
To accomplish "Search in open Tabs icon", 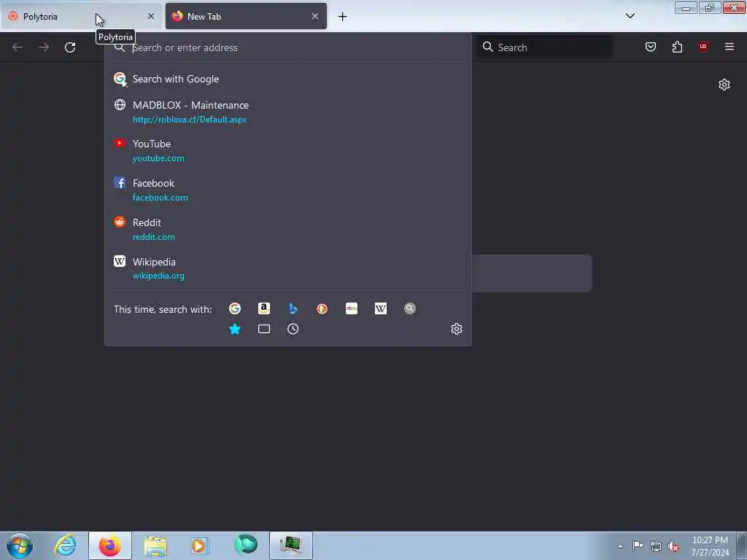I will point(264,329).
